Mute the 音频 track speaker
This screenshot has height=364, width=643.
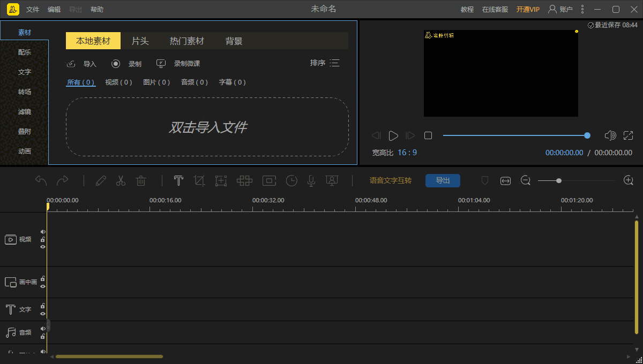[x=43, y=329]
